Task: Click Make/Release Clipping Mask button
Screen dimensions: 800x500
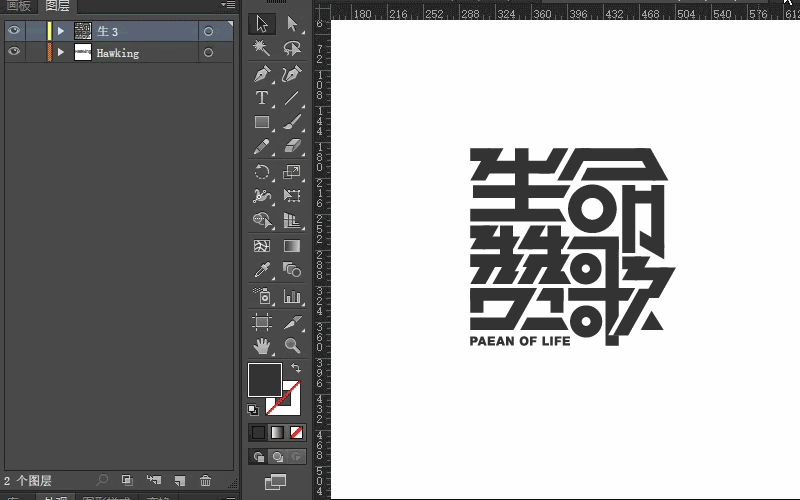Action: tap(127, 480)
